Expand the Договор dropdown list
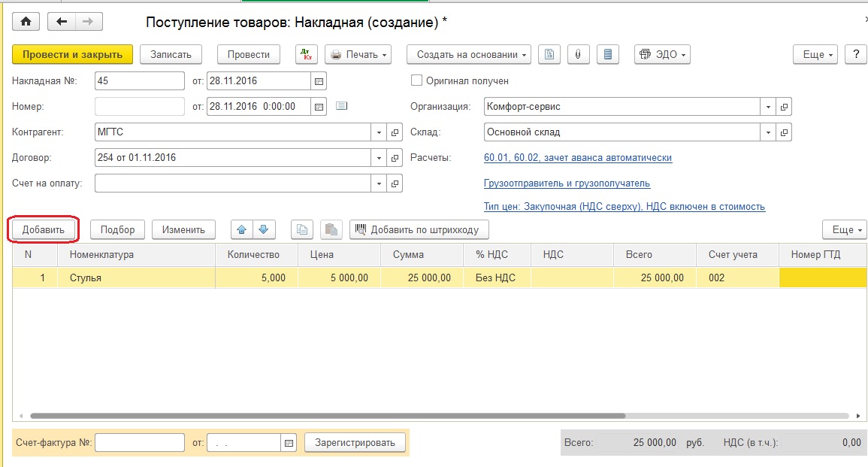 point(379,158)
